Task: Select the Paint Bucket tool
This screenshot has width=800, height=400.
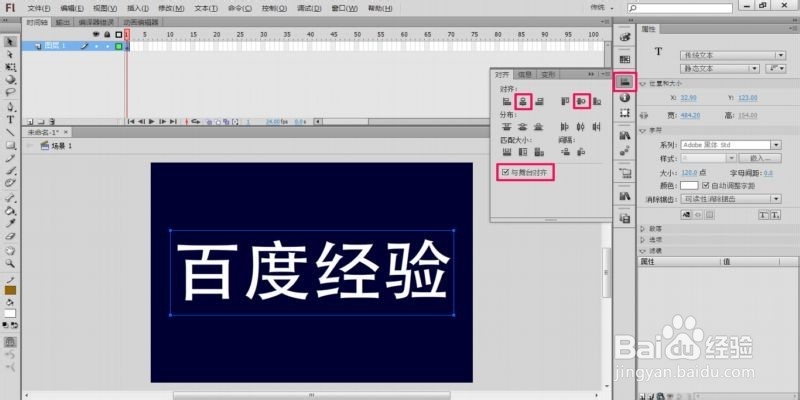Action: [10, 211]
